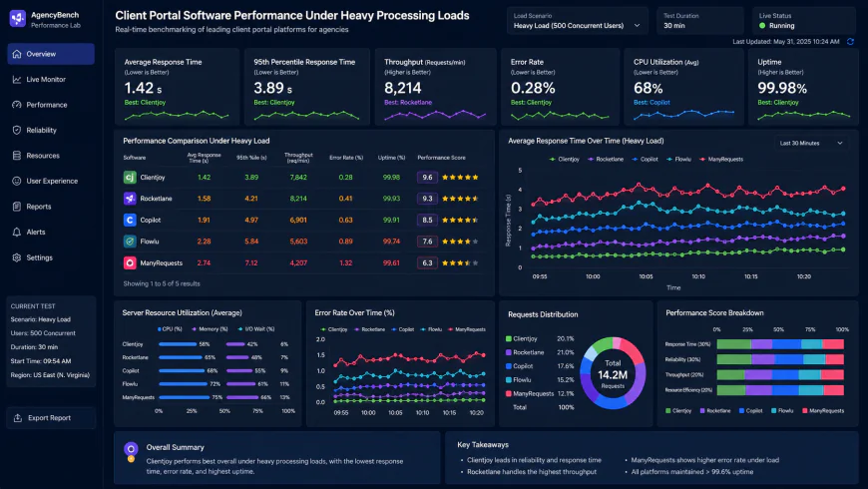Click Clientjoy's 9.6 performance score badge
The image size is (868, 489).
pos(427,178)
